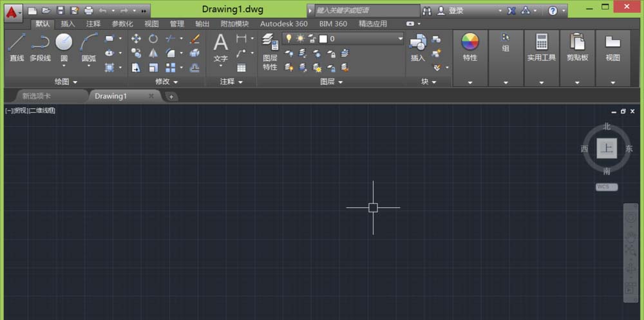Click the Plot (print) icon in quick access
Viewport: 644px width, 320px height.
click(x=88, y=11)
